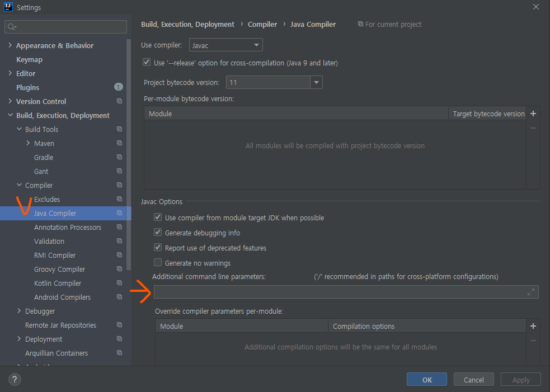Image resolution: width=550 pixels, height=392 pixels.
Task: Click the OK button
Action: coord(427,379)
